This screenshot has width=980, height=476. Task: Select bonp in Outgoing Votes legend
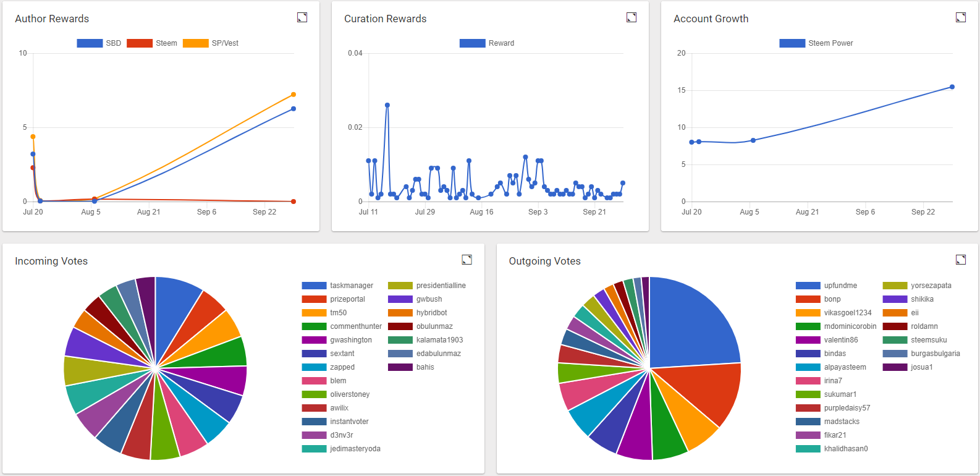coord(832,299)
